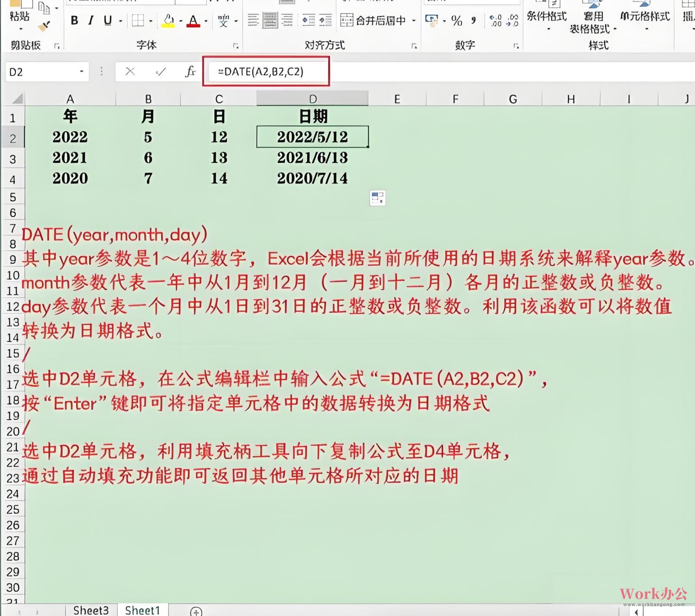Select cell B4 containing 7

[148, 178]
